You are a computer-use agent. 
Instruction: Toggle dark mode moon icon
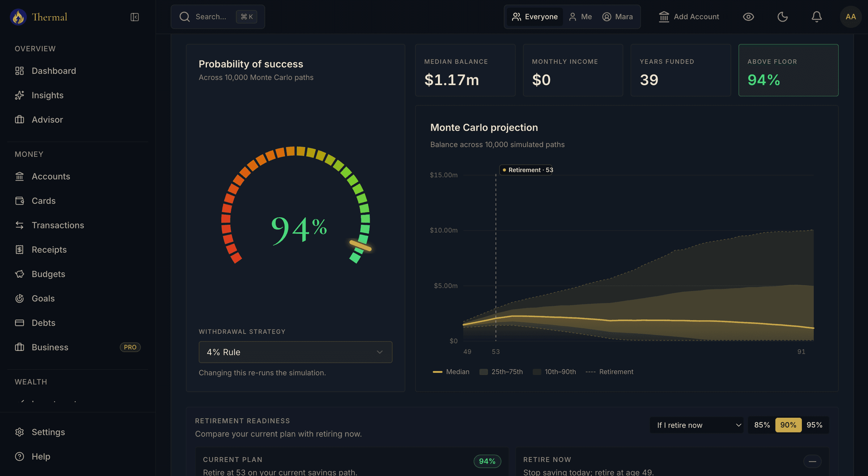[782, 17]
